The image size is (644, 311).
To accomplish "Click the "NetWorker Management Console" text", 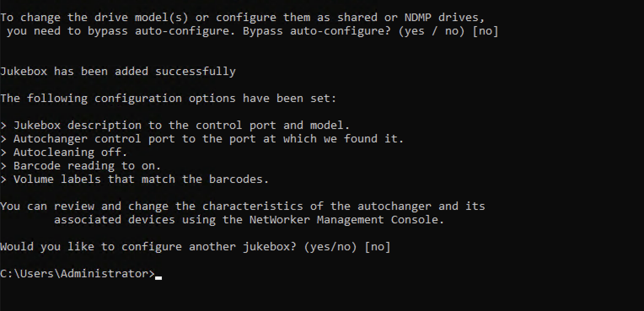I will 346,220.
